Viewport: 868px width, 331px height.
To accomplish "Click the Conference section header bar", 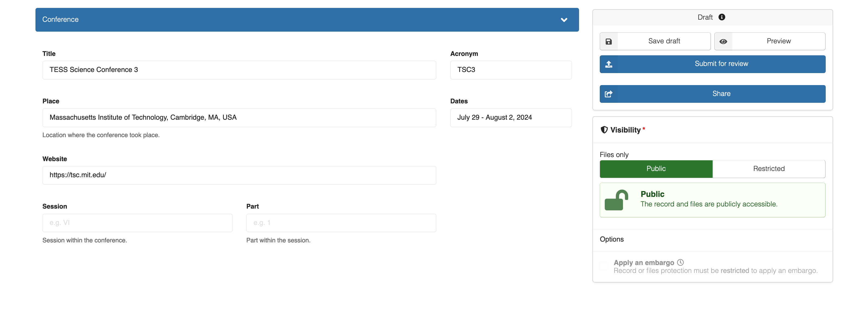I will pos(307,20).
